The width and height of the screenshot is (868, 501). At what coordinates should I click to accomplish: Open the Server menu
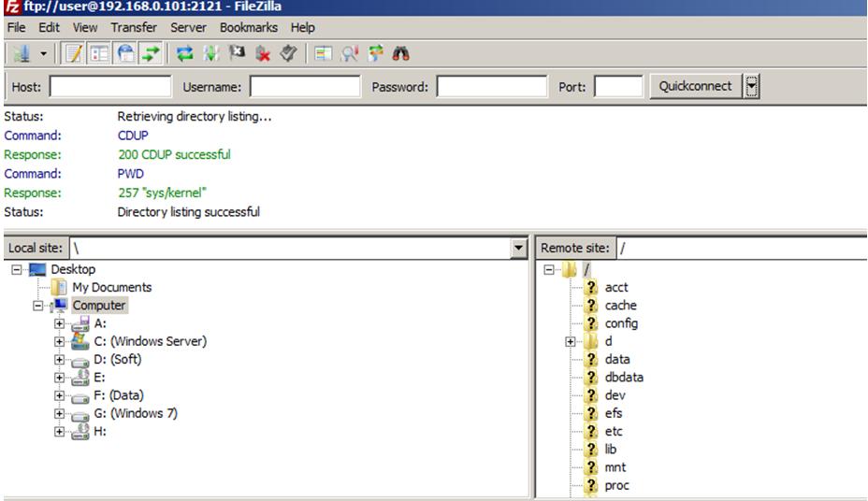tap(188, 27)
